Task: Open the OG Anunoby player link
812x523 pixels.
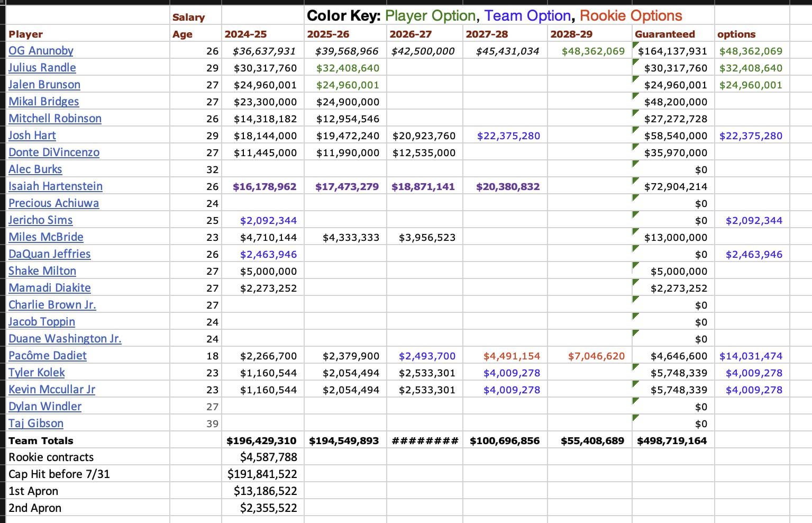Action: point(41,51)
